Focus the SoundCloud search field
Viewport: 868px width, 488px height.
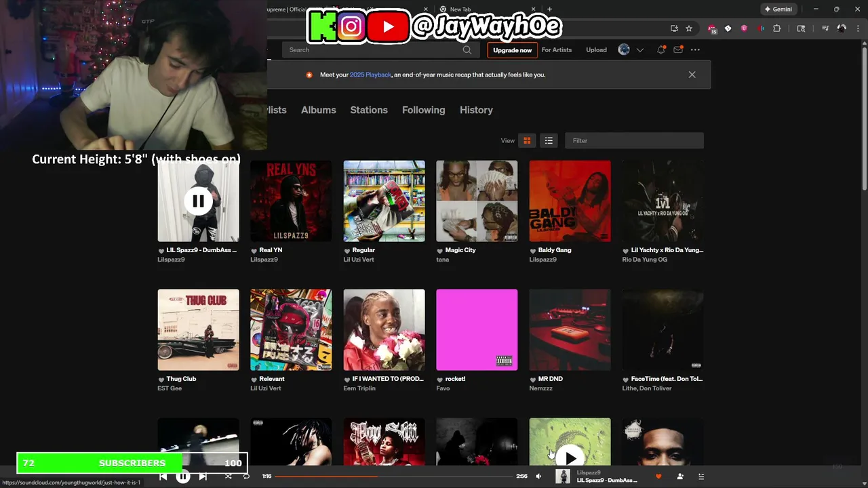(380, 49)
